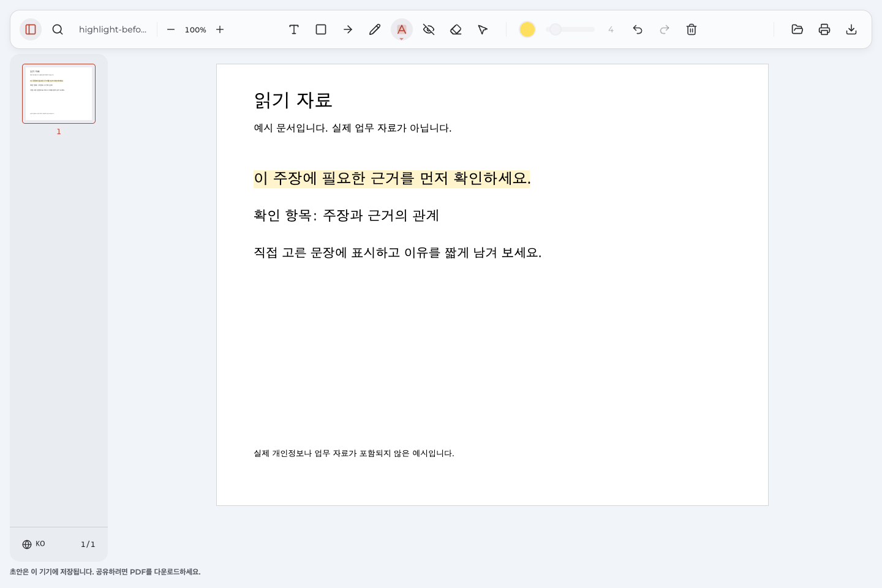Select the Rectangle shape tool
Screen dimensions: 882x588
321,29
